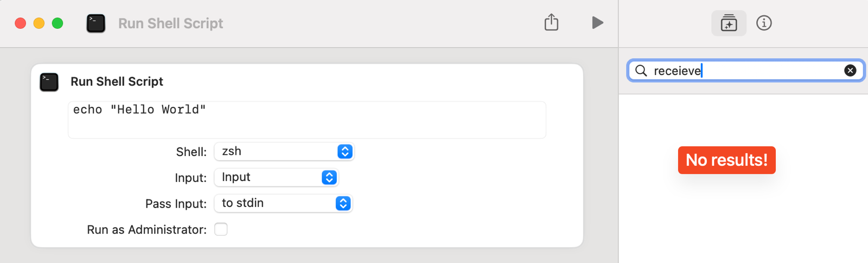This screenshot has width=868, height=263.
Task: Click the No results! message
Action: coord(726,160)
